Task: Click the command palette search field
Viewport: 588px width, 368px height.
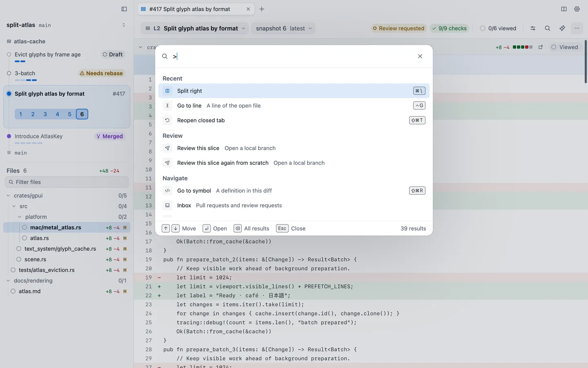Action: [x=292, y=56]
